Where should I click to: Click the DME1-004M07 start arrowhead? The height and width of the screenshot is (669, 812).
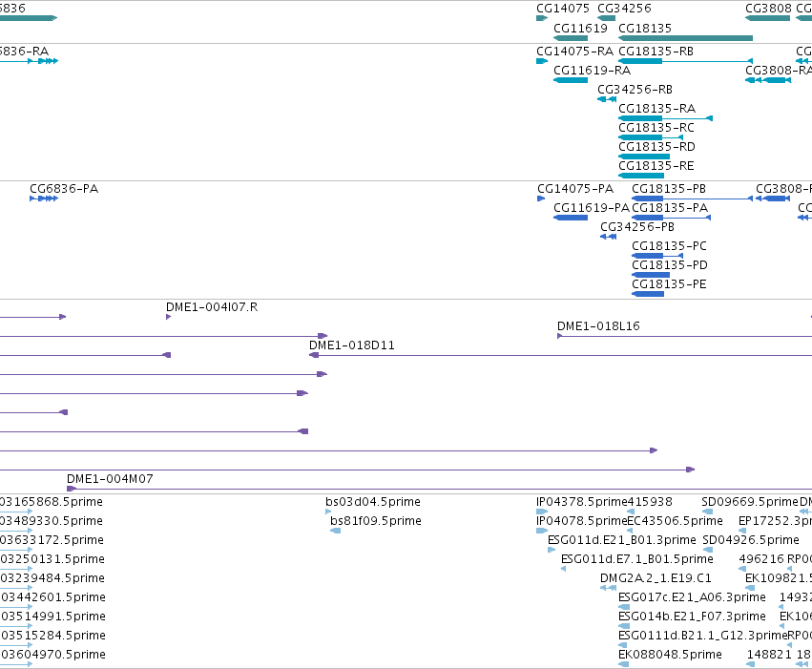coord(72,489)
